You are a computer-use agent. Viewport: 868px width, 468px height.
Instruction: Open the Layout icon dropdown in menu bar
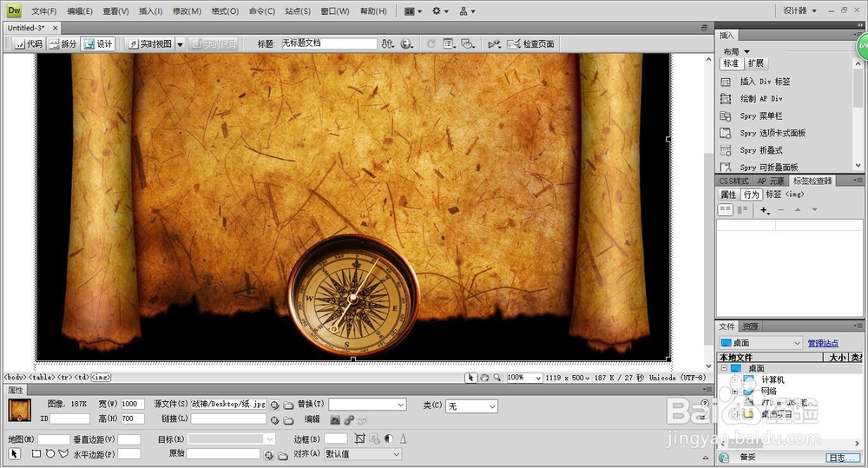(x=413, y=11)
